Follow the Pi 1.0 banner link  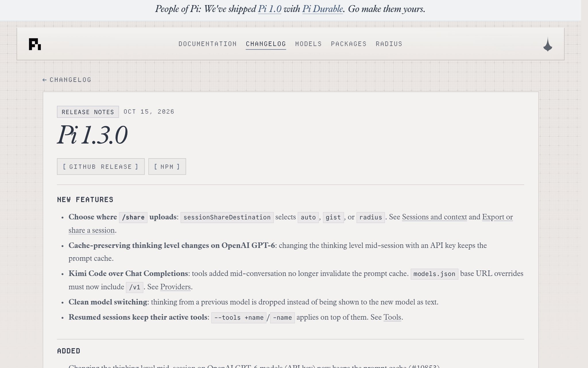270,9
